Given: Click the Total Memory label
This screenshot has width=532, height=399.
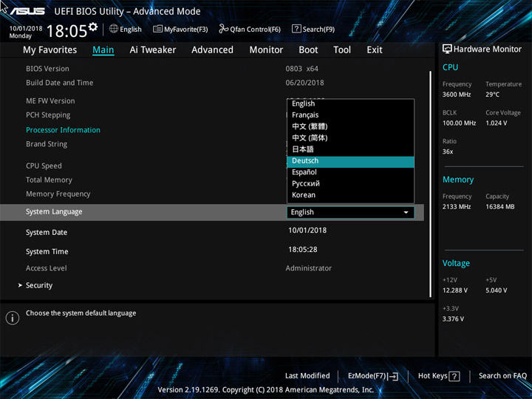Looking at the screenshot, I should coord(50,180).
